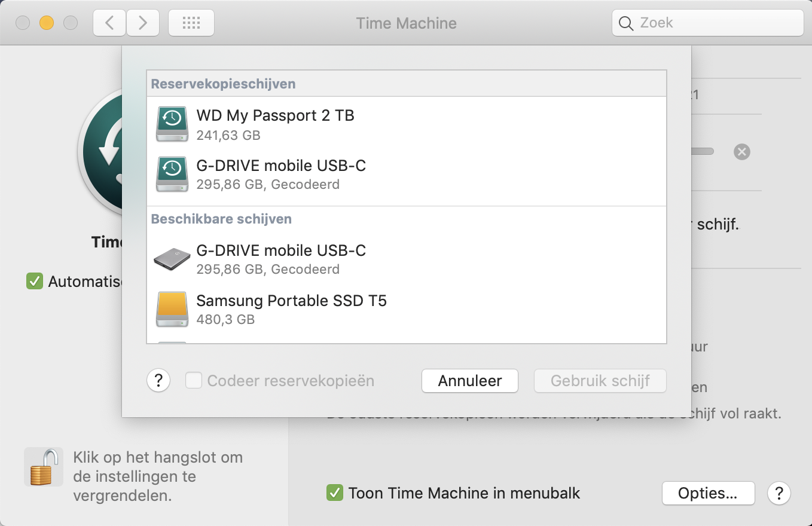The width and height of the screenshot is (812, 526).
Task: Click the Annuleer button
Action: point(470,381)
